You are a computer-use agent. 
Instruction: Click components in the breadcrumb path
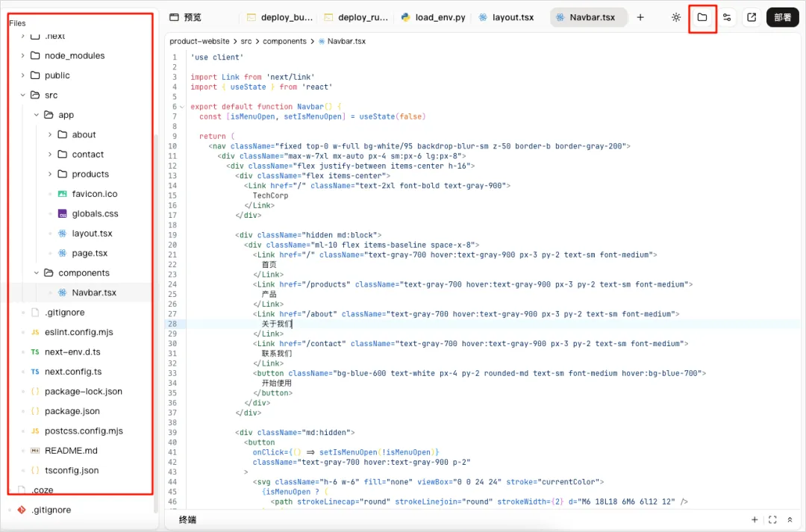click(x=284, y=41)
